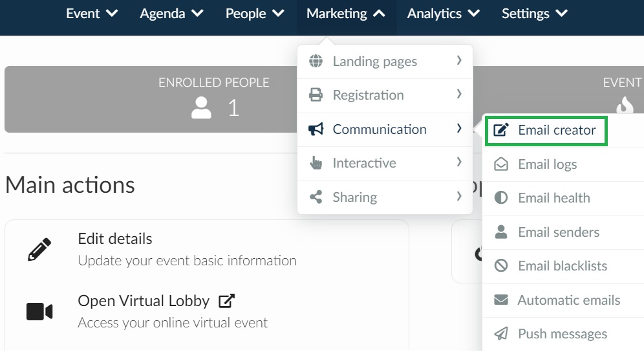
Task: Click the video camera Virtual Lobby icon
Action: [x=39, y=312]
